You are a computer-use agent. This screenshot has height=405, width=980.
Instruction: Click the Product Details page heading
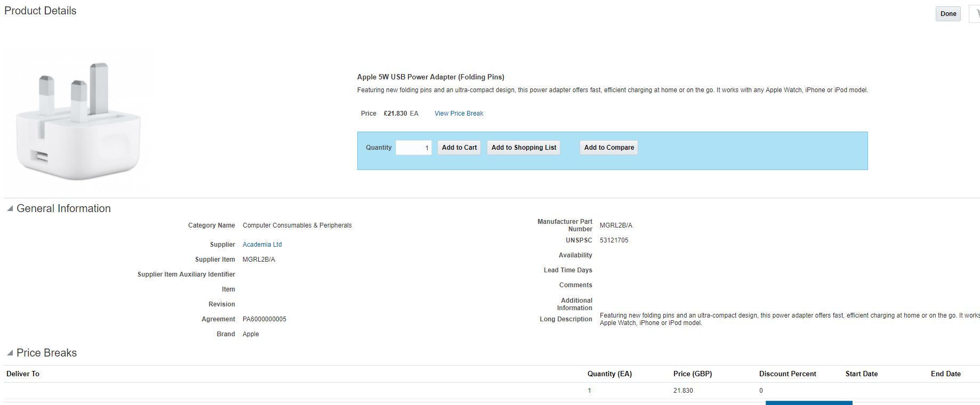tap(41, 11)
